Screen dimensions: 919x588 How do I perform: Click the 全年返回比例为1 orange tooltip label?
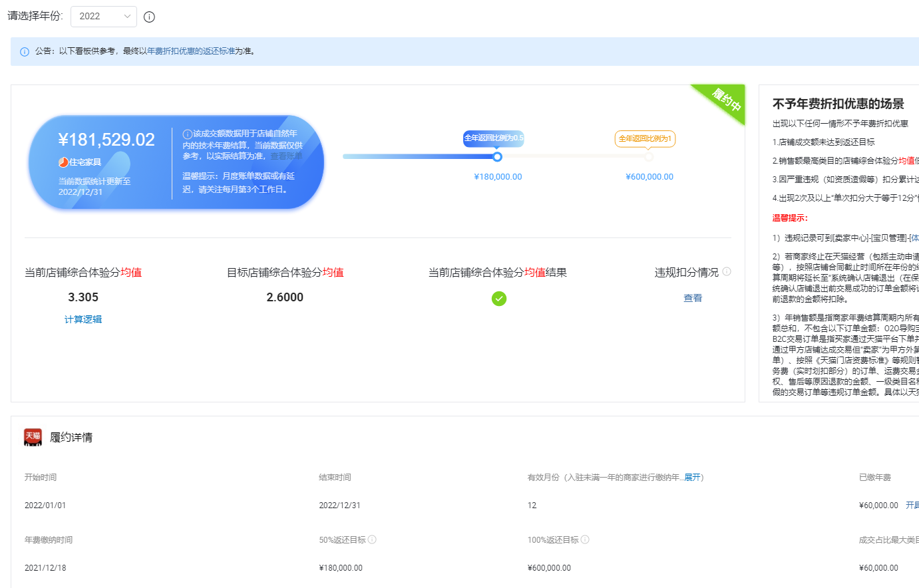coord(645,138)
